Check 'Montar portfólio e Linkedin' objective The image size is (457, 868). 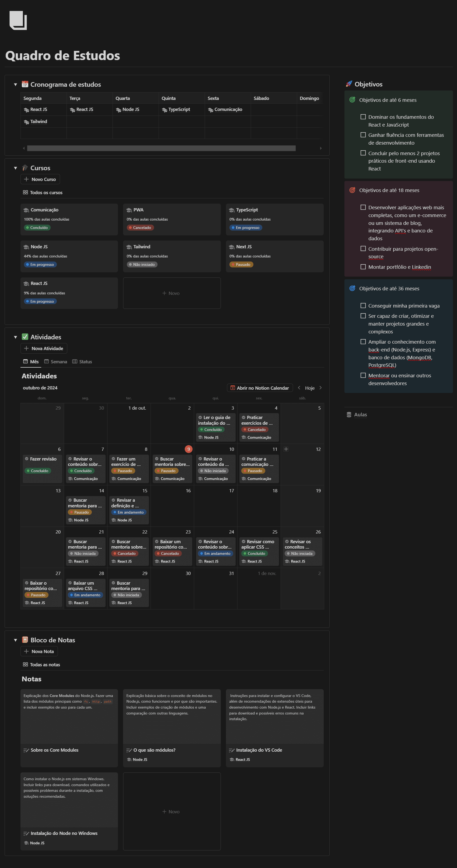tap(363, 267)
